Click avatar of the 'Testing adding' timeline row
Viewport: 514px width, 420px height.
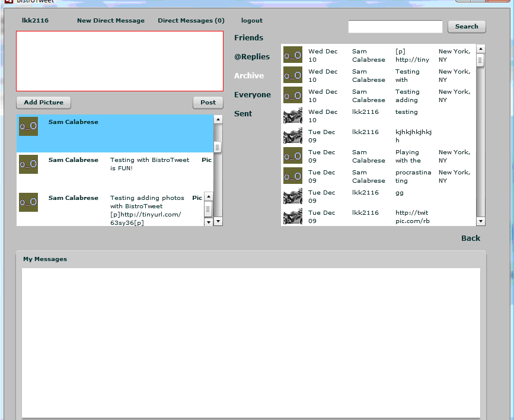coord(293,95)
